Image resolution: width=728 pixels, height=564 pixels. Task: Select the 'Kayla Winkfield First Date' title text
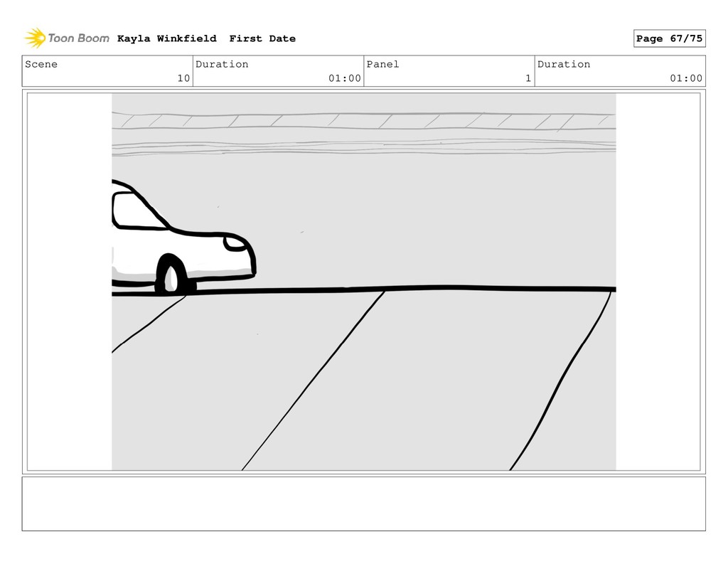(206, 38)
